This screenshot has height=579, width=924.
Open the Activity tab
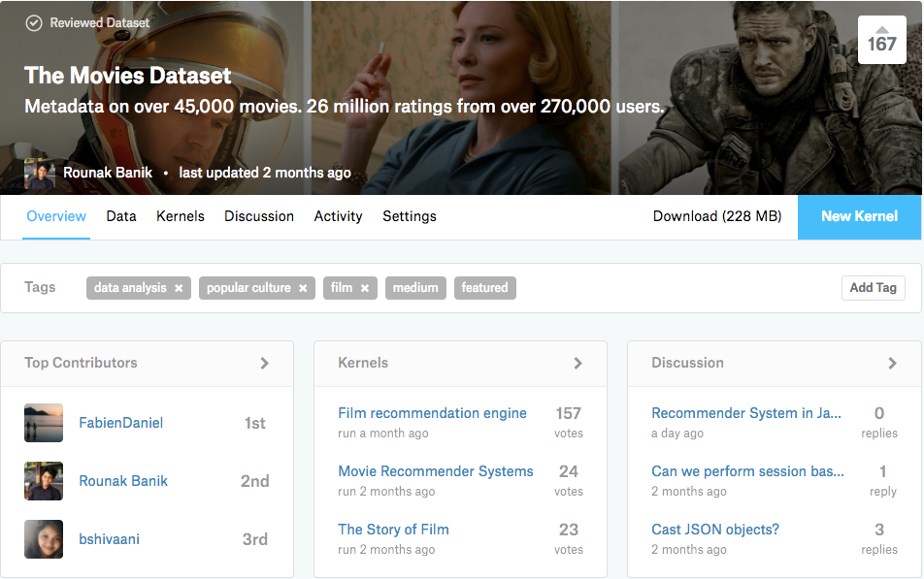click(x=338, y=216)
